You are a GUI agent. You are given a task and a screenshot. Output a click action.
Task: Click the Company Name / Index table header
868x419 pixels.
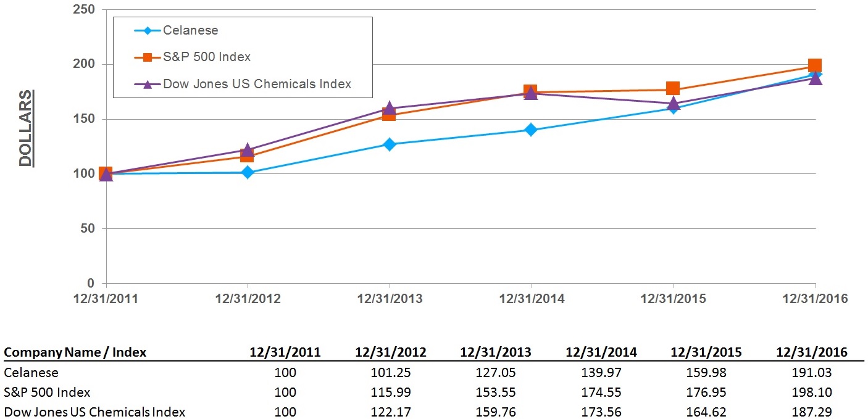[75, 352]
